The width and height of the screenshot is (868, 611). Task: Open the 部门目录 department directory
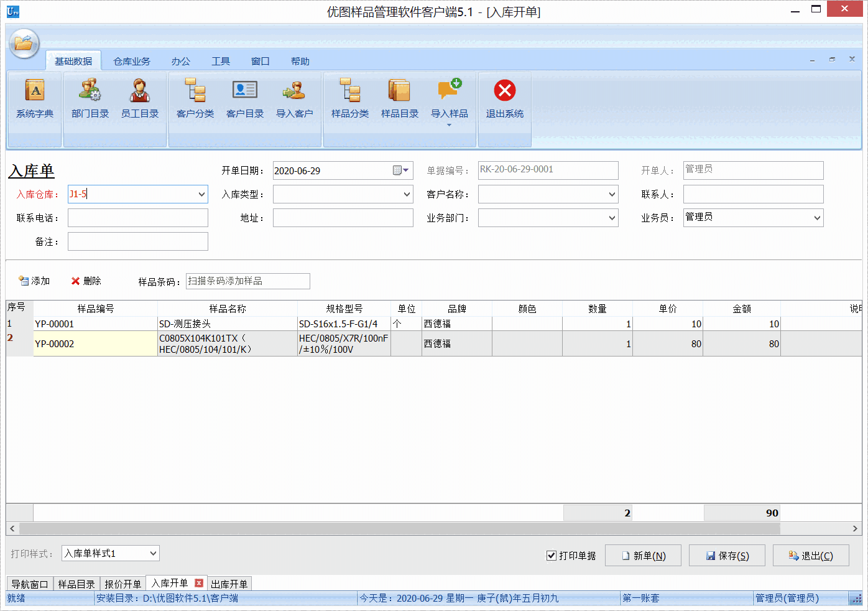tap(90, 100)
